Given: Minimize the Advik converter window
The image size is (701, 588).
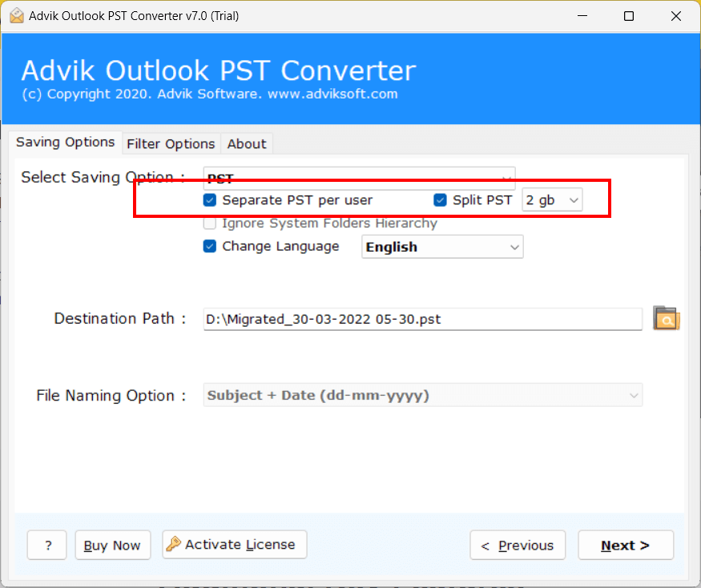Looking at the screenshot, I should pyautogui.click(x=582, y=16).
